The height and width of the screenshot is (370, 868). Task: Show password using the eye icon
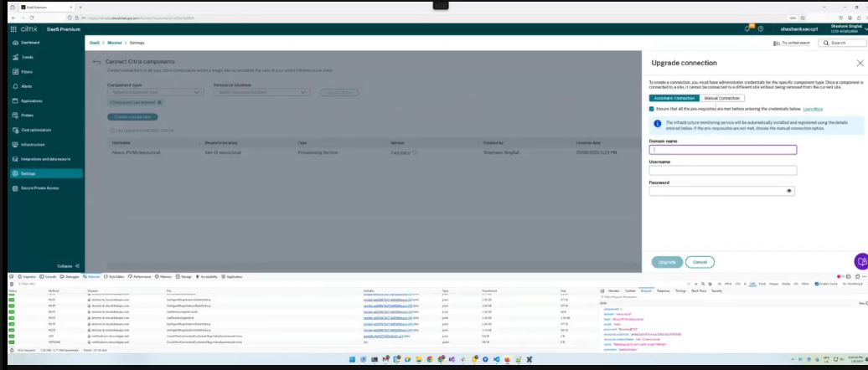coord(788,191)
